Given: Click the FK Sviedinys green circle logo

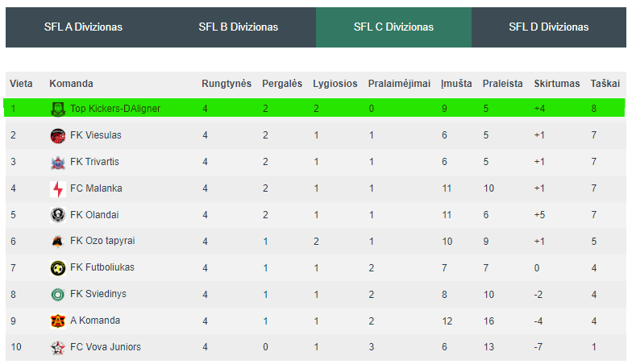Looking at the screenshot, I should coord(58,295).
